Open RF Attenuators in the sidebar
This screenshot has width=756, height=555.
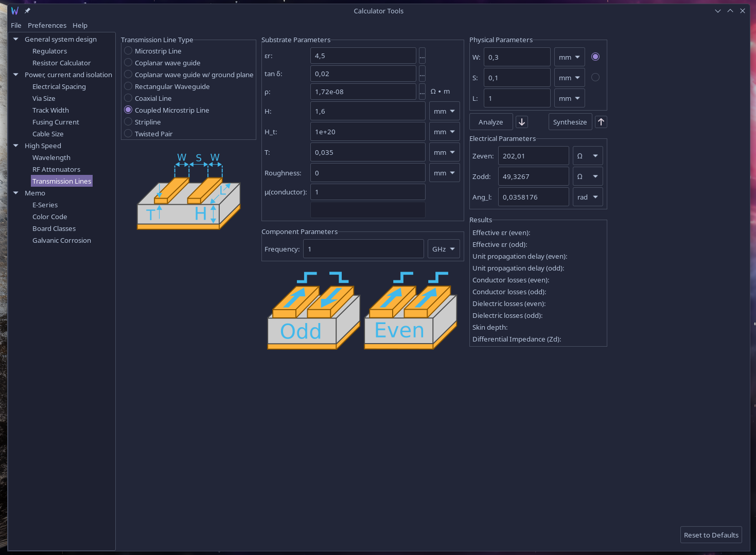coord(56,169)
